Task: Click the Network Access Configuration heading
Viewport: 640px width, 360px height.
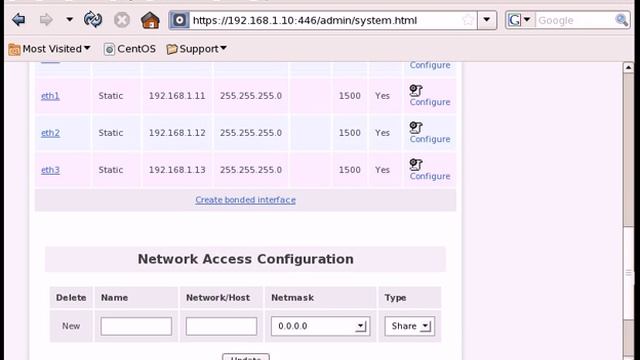Action: pos(245,259)
